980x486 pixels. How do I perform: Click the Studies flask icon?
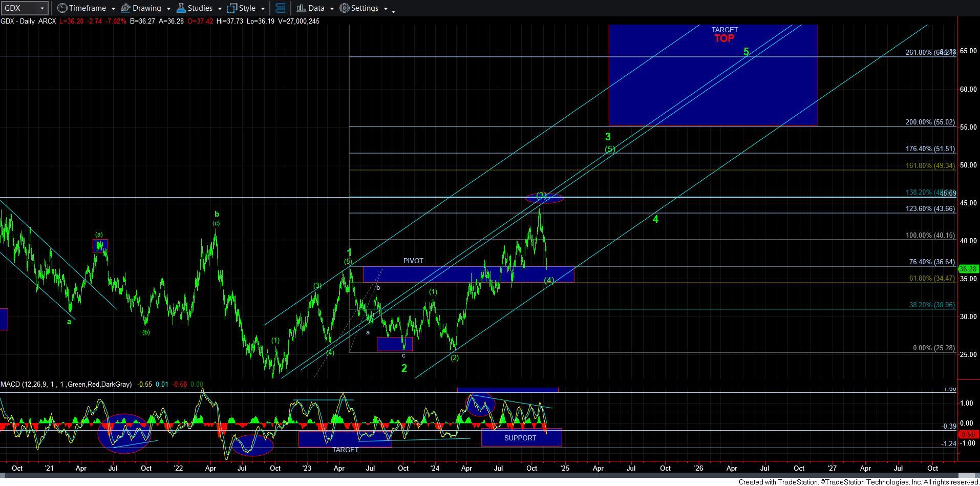tap(181, 8)
